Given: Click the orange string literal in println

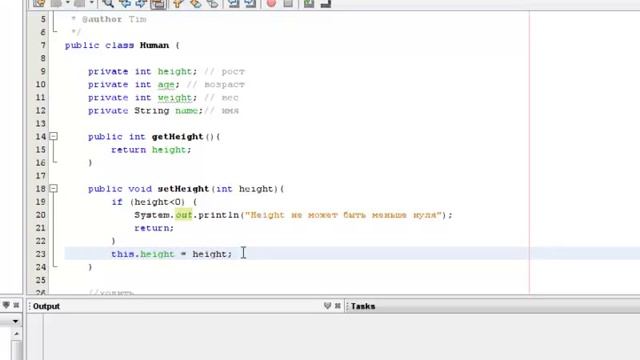Looking at the screenshot, I should click(x=344, y=215).
